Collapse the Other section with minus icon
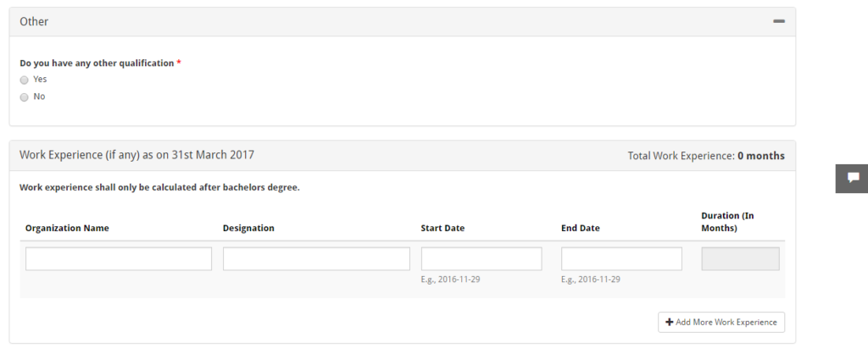The width and height of the screenshot is (868, 354). tap(779, 21)
